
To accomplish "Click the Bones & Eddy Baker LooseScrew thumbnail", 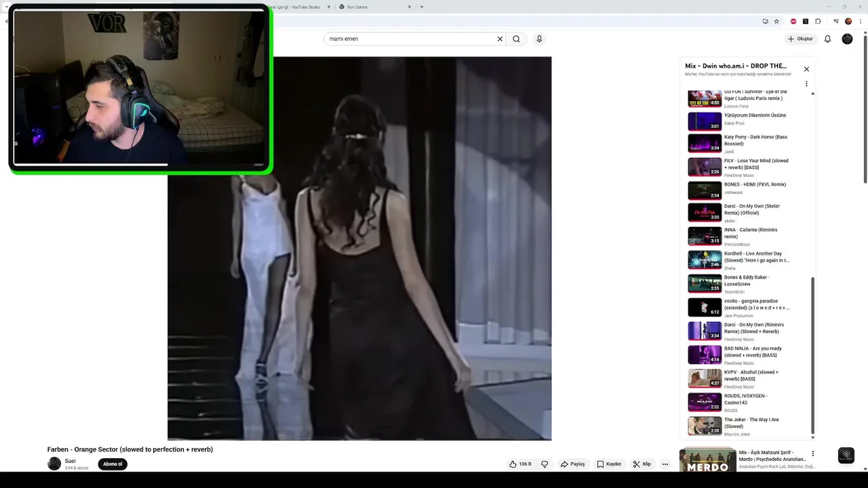I will click(x=705, y=283).
